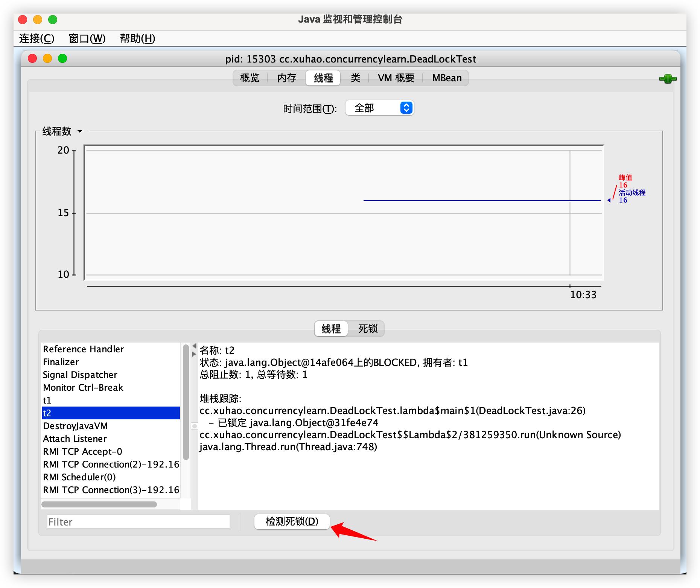Select the lower 线程 sub-tab
Image resolution: width=700 pixels, height=588 pixels.
click(331, 329)
